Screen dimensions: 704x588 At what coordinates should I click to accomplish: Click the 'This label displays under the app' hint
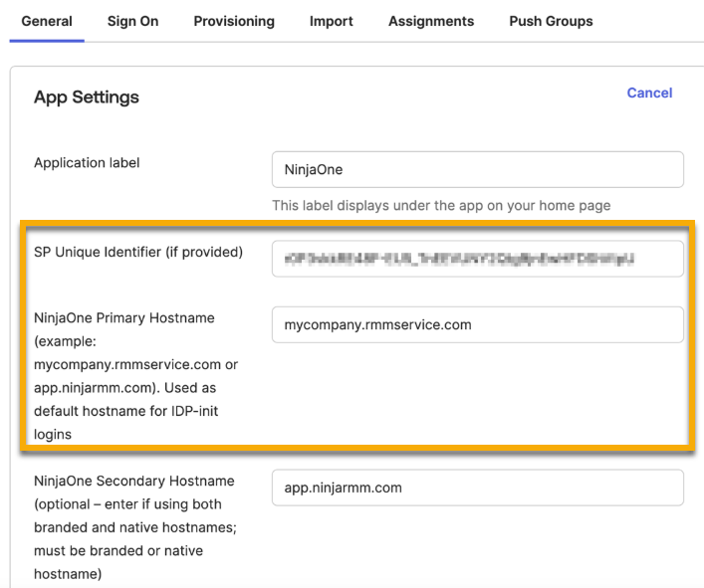441,206
